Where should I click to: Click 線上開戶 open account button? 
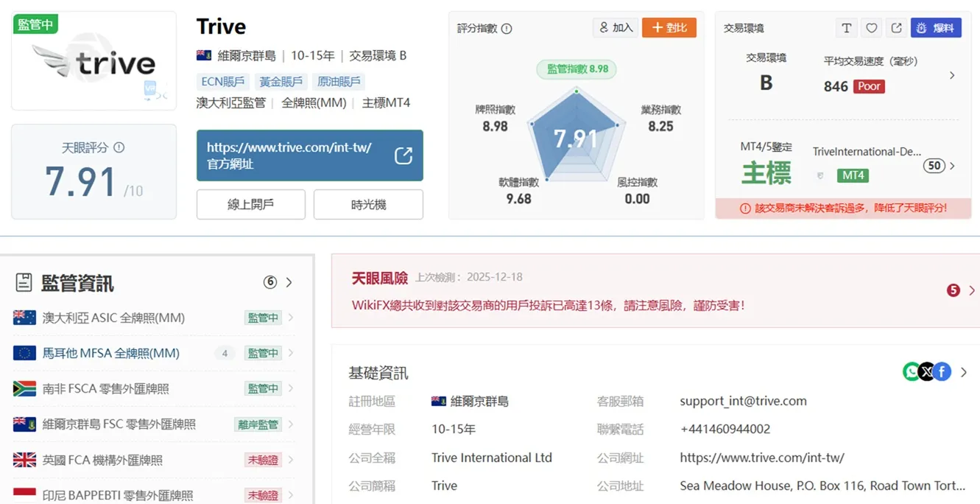pos(251,204)
